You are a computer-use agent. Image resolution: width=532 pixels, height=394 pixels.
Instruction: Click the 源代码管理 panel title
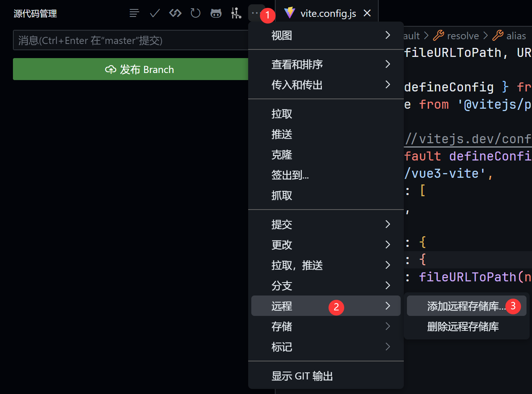point(35,13)
